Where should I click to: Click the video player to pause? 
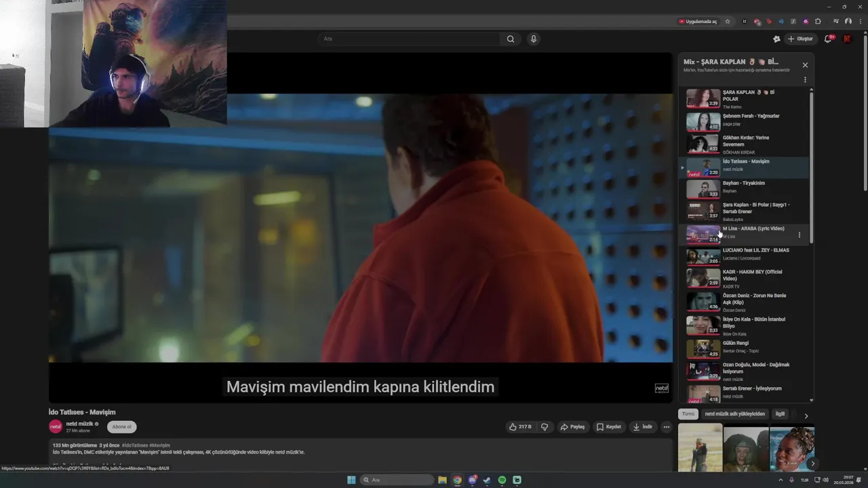pos(360,228)
